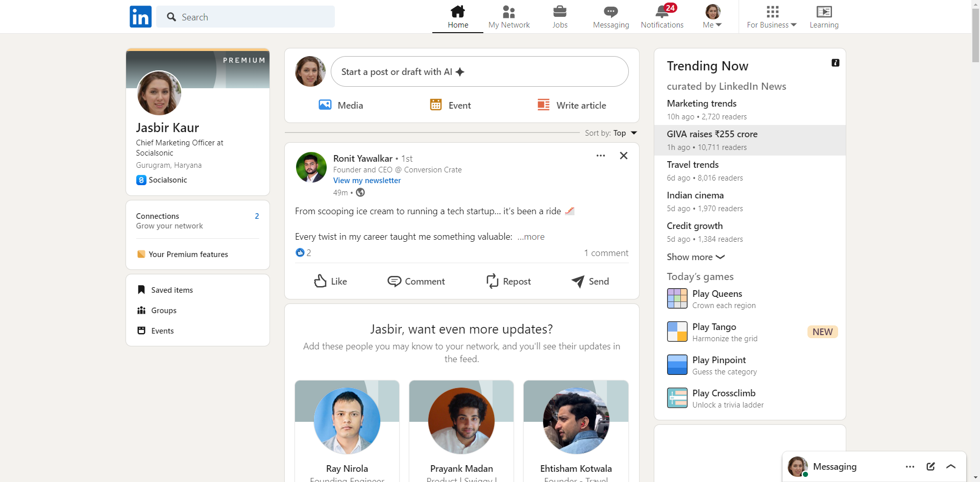Click the Trending Now info icon
980x482 pixels.
pyautogui.click(x=835, y=63)
